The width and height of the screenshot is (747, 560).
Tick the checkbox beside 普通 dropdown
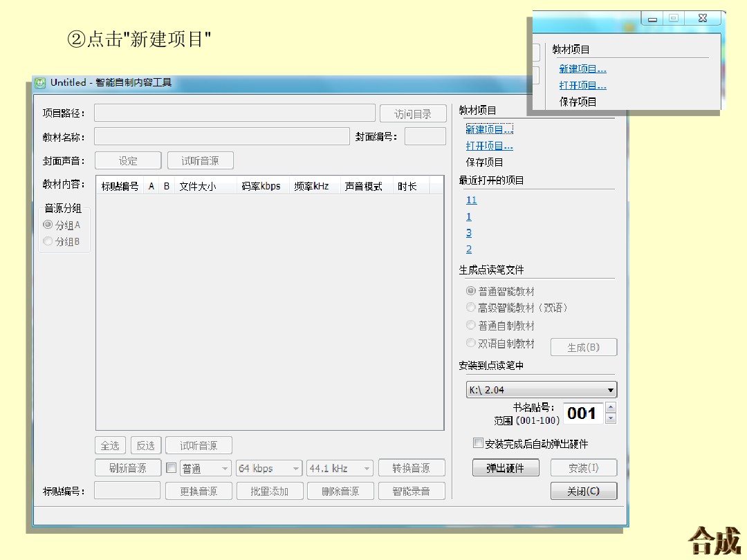[172, 468]
